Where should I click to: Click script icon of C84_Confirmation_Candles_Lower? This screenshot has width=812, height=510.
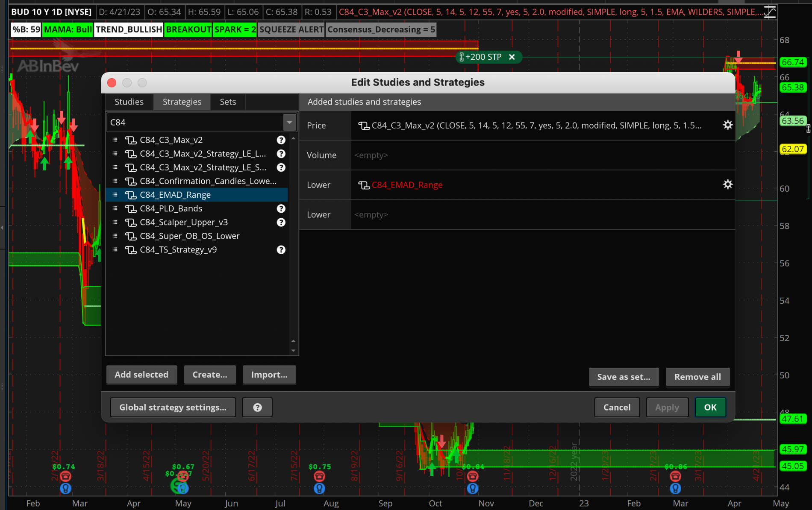(130, 182)
